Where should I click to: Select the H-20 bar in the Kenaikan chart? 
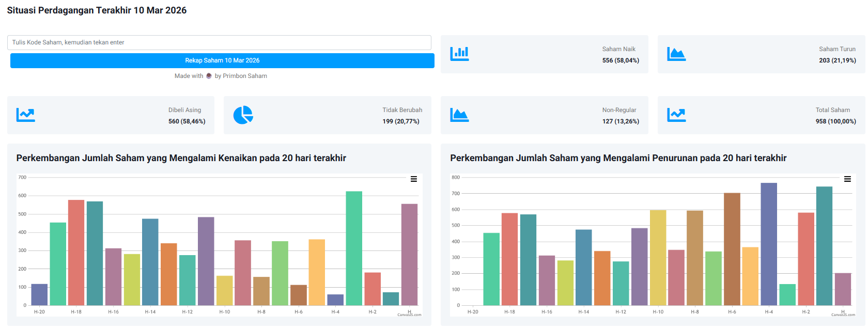click(x=39, y=294)
